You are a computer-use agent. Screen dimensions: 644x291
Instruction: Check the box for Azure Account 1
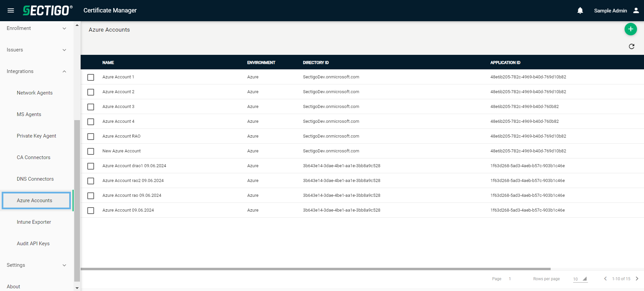coord(91,77)
